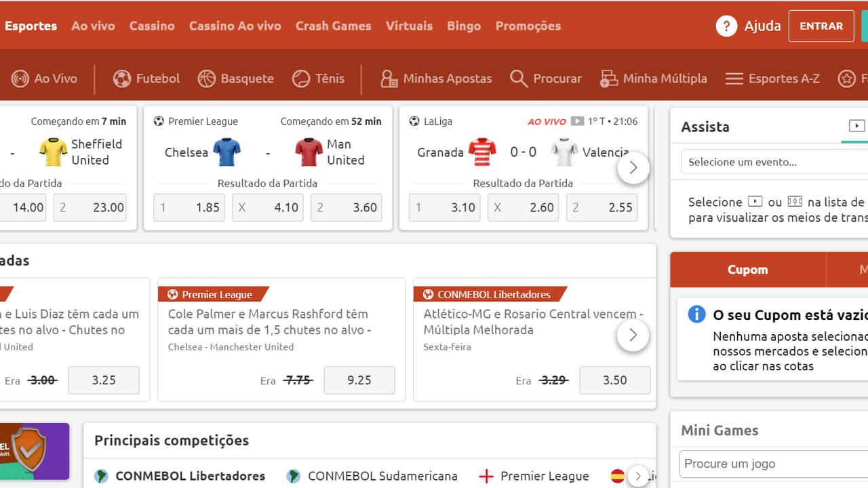
Task: Open the Esportes top menu
Action: tap(31, 26)
